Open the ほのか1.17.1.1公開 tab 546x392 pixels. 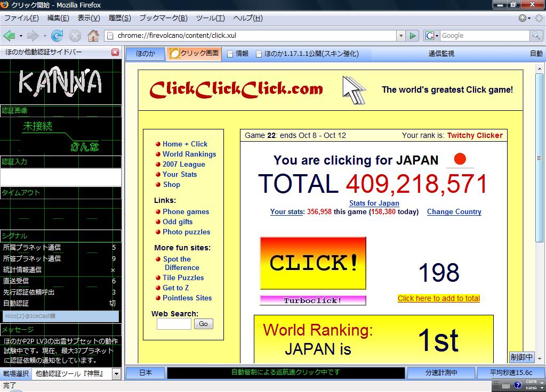click(307, 54)
